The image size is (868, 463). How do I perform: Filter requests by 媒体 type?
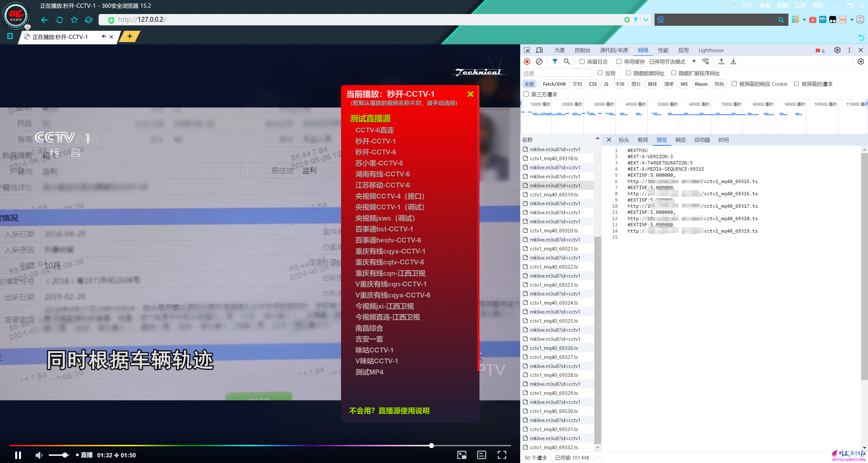652,84
